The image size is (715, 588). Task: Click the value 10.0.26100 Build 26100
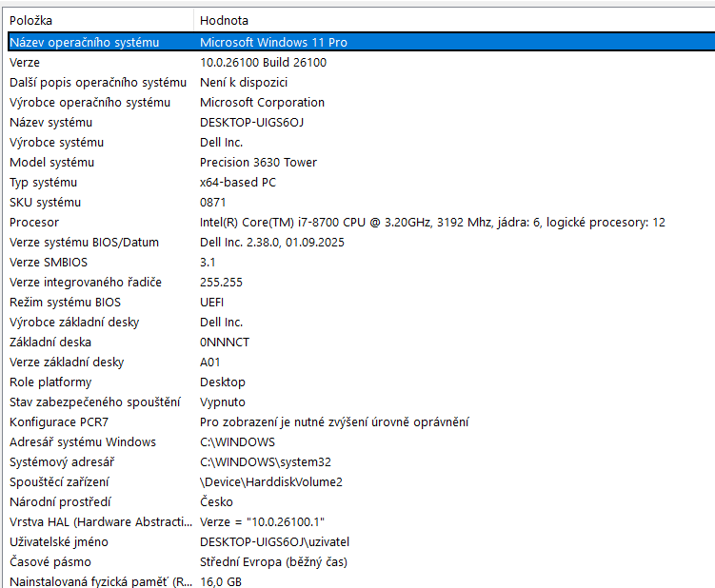(263, 63)
